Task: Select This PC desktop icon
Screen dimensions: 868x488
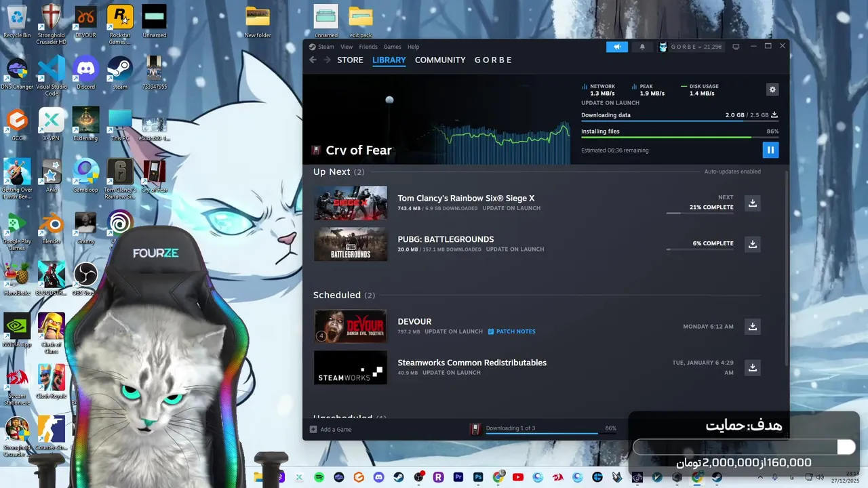Action: [120, 125]
